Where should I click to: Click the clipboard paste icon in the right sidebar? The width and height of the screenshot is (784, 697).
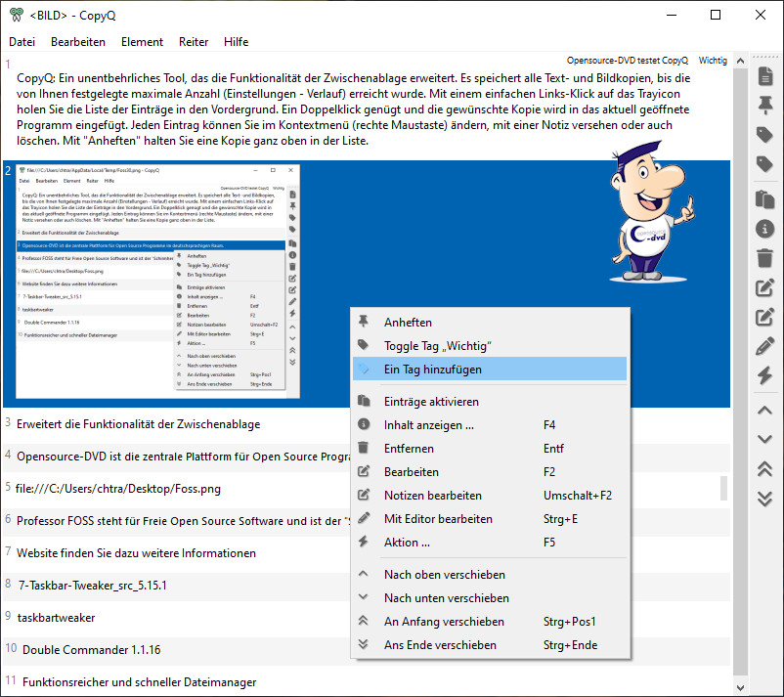tap(765, 198)
